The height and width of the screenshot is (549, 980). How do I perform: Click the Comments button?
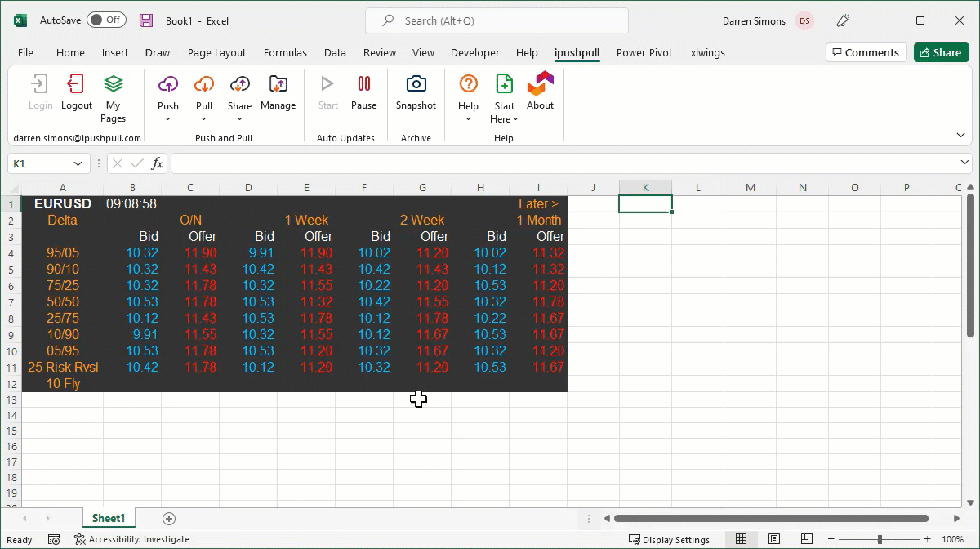pos(866,52)
